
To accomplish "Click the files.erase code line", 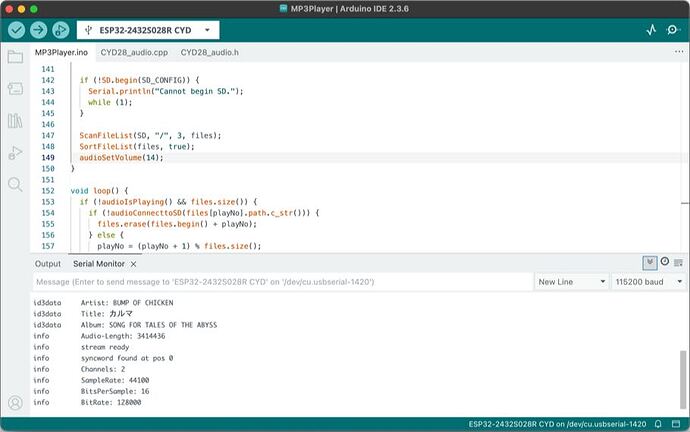I will point(177,224).
